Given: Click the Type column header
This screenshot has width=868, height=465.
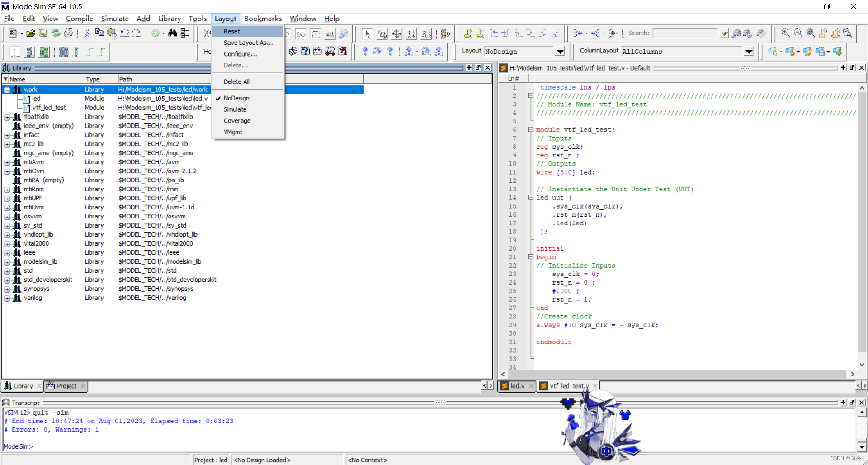Looking at the screenshot, I should pyautogui.click(x=101, y=79).
